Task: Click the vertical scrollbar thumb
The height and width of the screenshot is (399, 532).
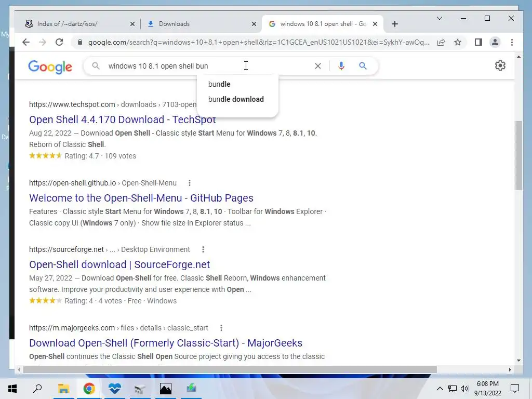Action: (x=518, y=155)
